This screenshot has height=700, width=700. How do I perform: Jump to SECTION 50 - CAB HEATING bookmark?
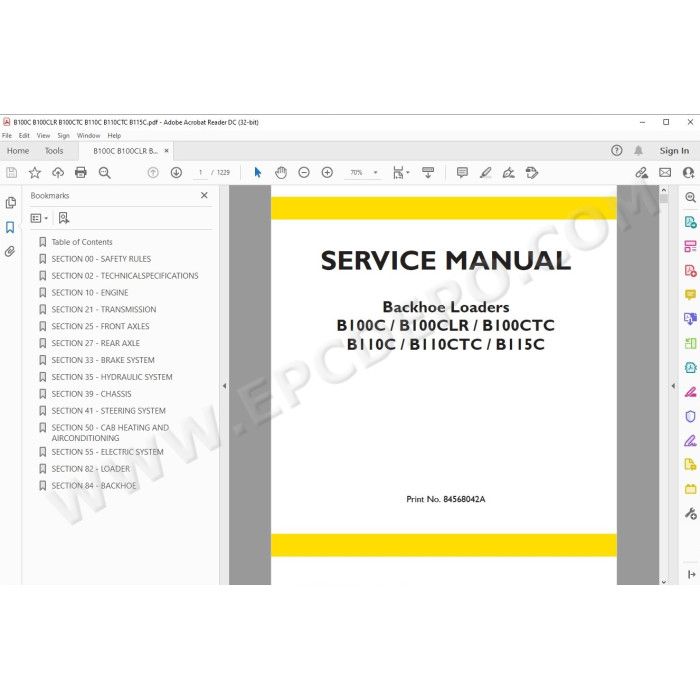point(110,433)
